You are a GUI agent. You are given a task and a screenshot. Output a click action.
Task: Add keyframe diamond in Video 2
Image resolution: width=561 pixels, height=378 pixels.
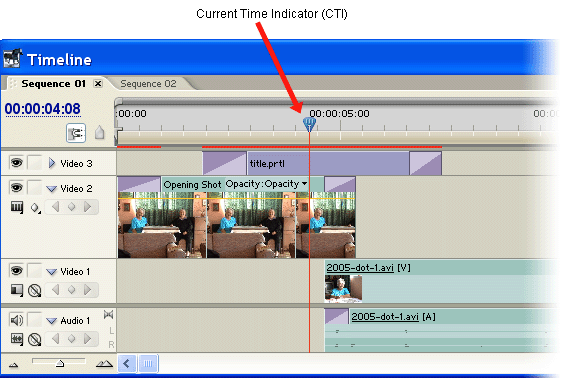click(x=72, y=207)
